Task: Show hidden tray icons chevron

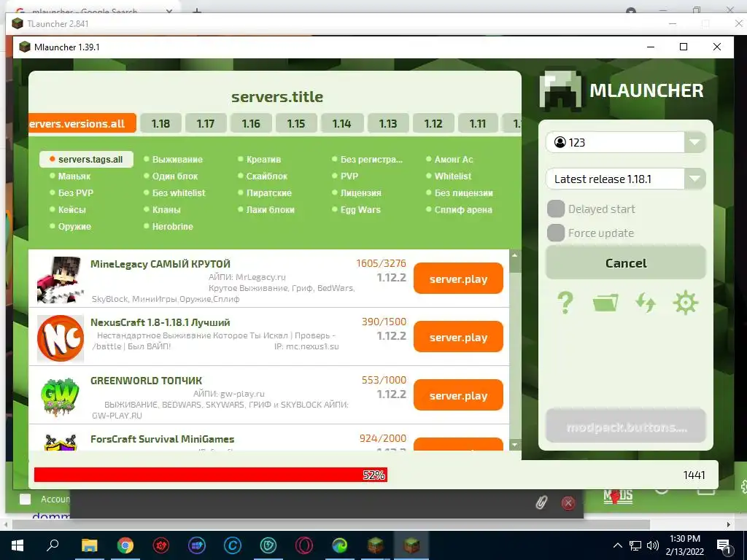Action: [x=617, y=545]
